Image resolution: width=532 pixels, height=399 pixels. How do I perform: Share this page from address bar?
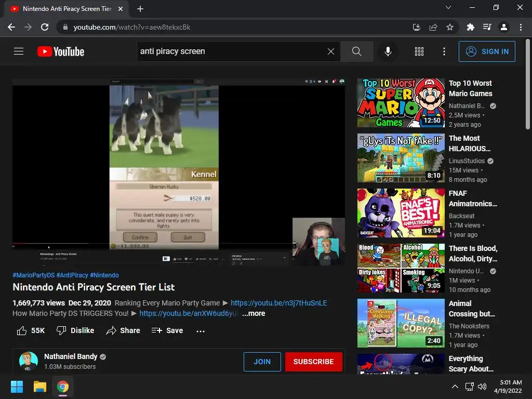[433, 27]
